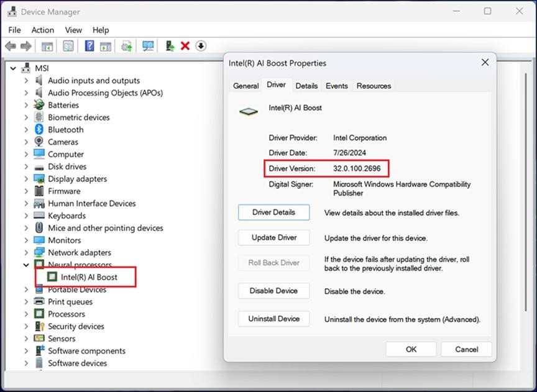This screenshot has width=537, height=392.
Task: Select the Software devices row
Action: pyautogui.click(x=78, y=363)
